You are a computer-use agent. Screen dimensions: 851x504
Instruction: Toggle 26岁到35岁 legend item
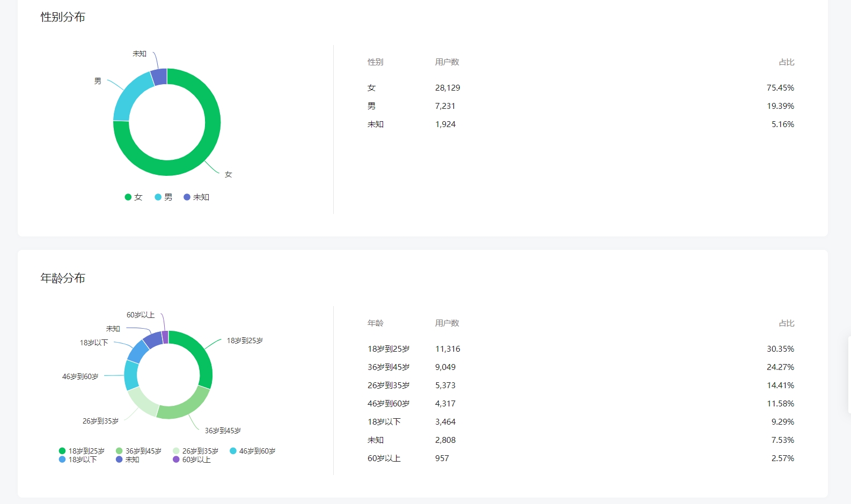click(195, 451)
